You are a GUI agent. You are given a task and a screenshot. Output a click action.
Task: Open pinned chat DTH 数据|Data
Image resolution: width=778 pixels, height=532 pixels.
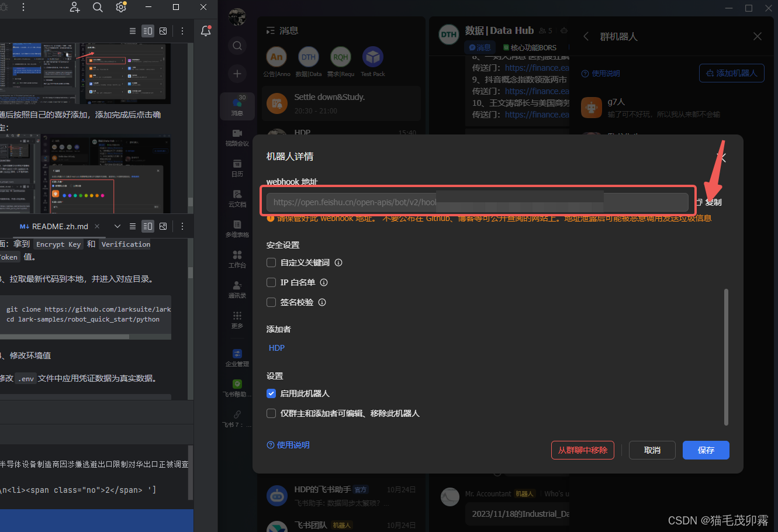pos(309,62)
